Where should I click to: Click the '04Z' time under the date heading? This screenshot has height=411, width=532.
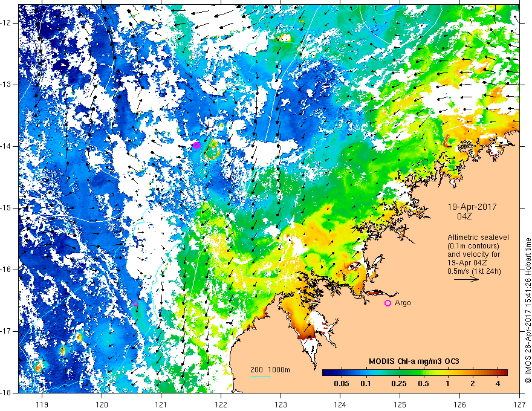coord(464,216)
